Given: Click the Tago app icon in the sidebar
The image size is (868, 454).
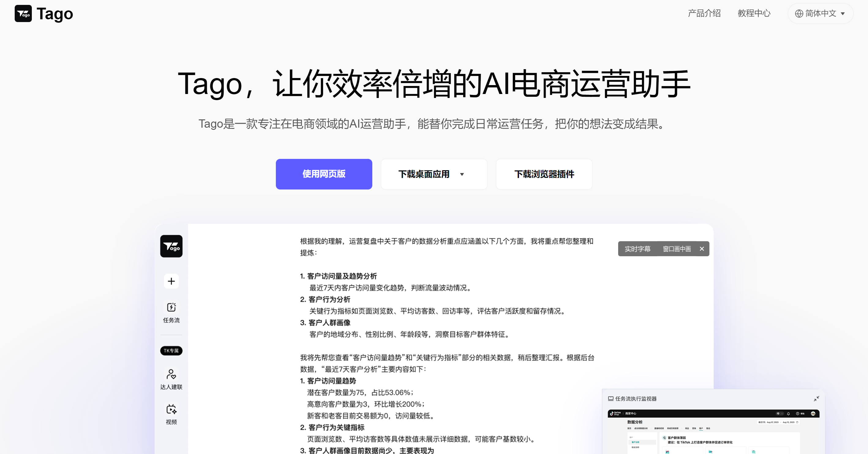Looking at the screenshot, I should [x=171, y=246].
